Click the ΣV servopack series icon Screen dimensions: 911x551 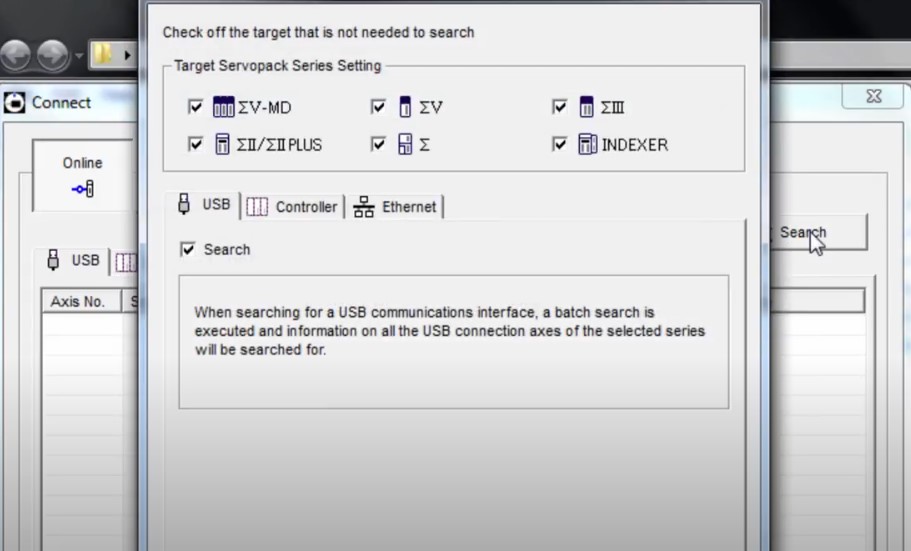(x=405, y=107)
